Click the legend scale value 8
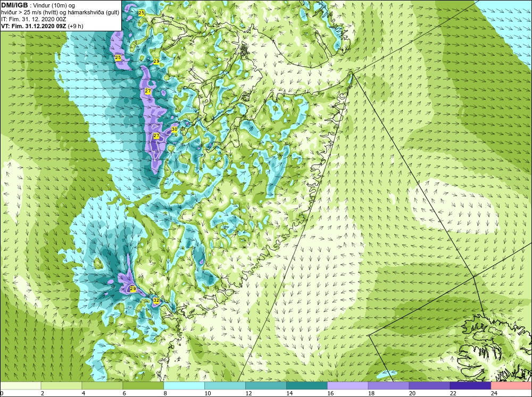The image size is (532, 397). pos(165,393)
